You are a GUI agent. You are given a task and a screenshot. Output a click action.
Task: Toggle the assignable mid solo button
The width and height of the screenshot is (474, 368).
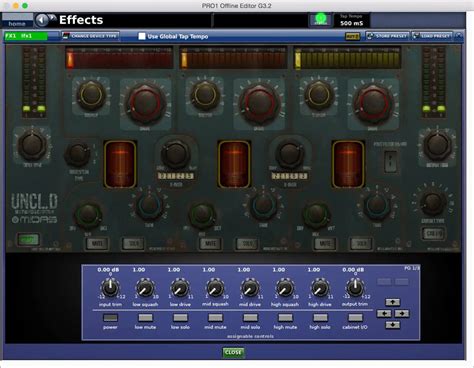pos(250,318)
